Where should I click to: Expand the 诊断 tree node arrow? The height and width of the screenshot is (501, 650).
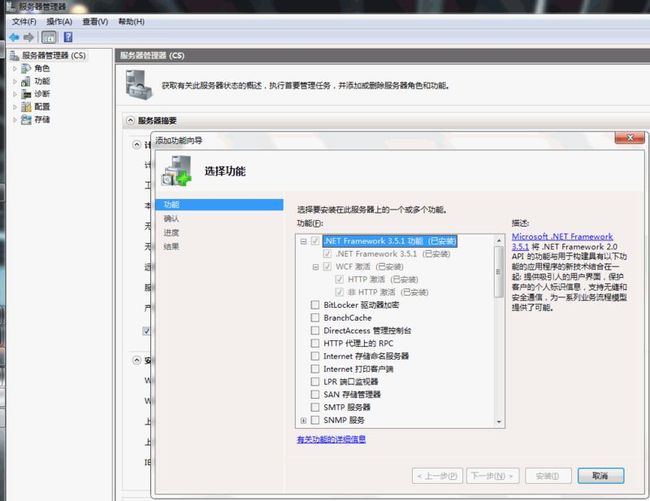pyautogui.click(x=15, y=94)
